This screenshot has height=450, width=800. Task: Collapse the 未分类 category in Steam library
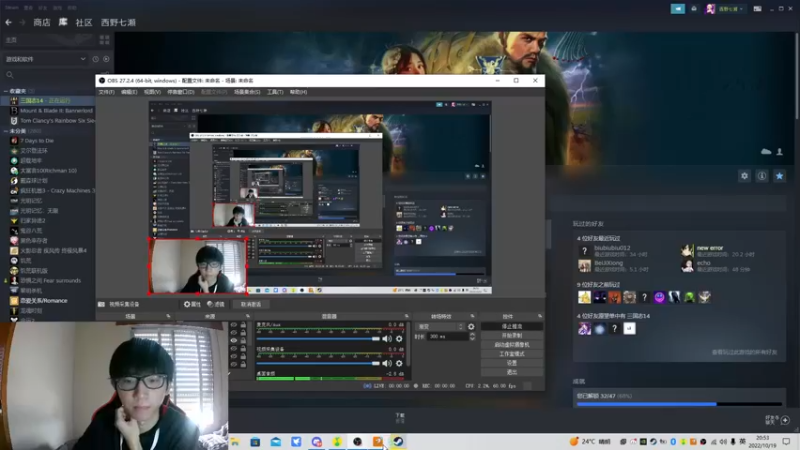point(6,131)
